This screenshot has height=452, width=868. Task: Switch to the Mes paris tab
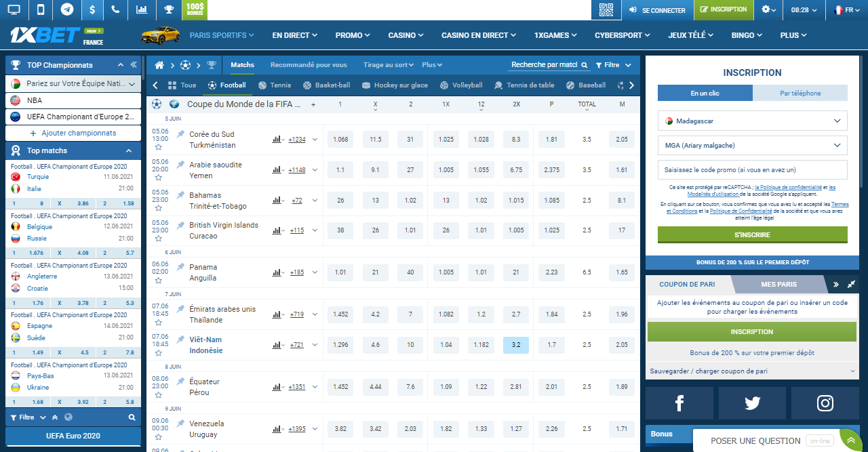(x=779, y=285)
